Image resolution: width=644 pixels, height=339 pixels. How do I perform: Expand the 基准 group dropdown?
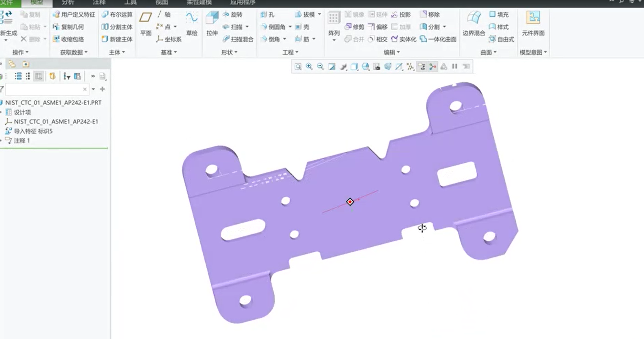click(x=169, y=52)
